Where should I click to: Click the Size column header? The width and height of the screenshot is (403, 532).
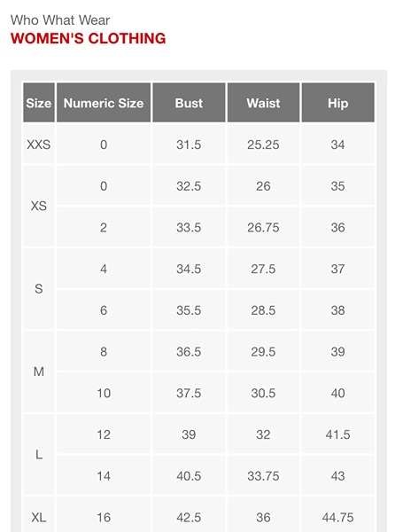(39, 103)
